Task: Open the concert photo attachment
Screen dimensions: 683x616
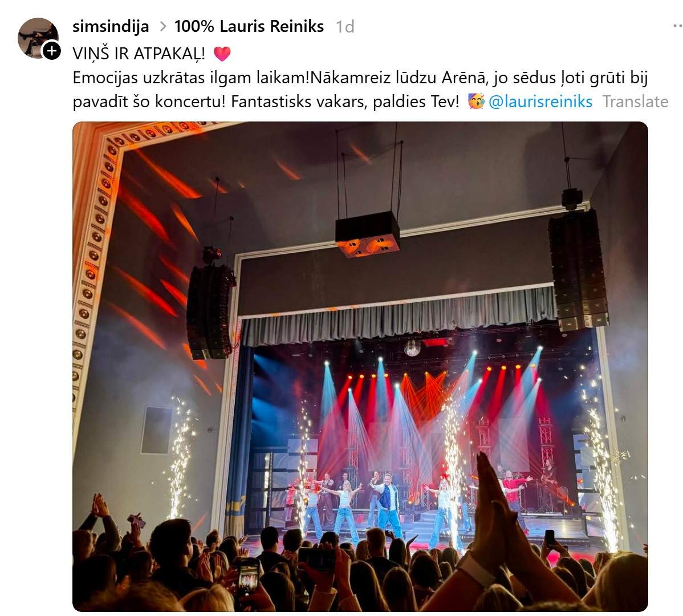Action: point(360,366)
